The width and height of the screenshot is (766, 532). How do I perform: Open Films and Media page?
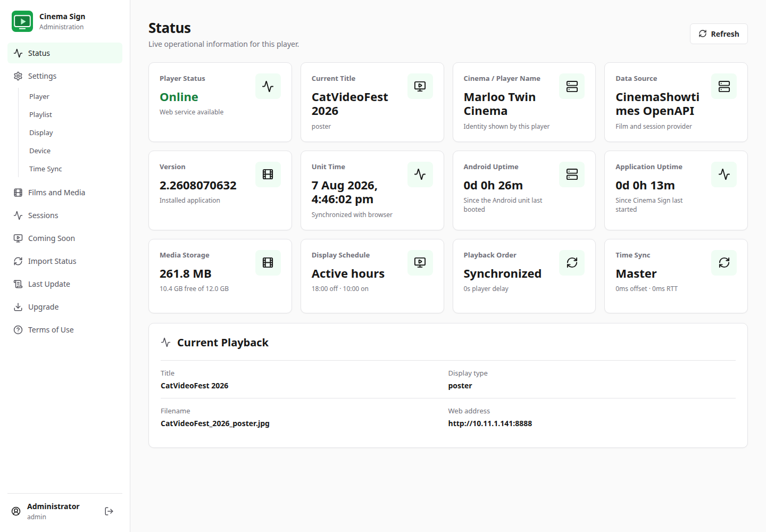65,193
